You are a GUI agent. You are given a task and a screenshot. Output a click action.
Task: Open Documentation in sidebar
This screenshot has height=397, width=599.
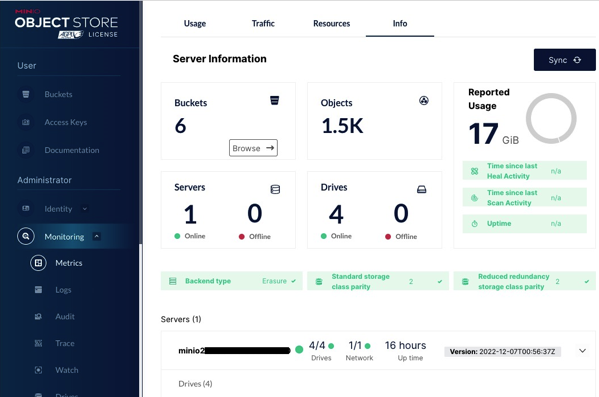tap(72, 150)
